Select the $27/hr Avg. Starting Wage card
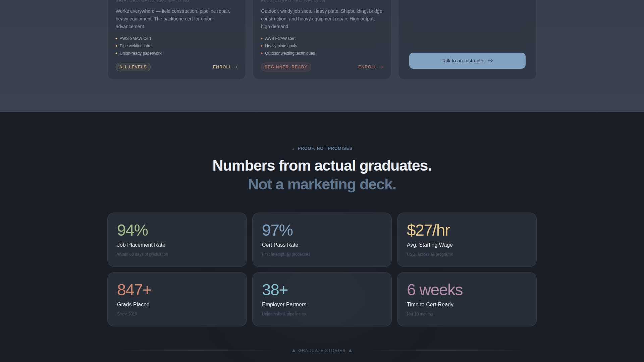Screen dimensions: 644x362 tap(467, 240)
